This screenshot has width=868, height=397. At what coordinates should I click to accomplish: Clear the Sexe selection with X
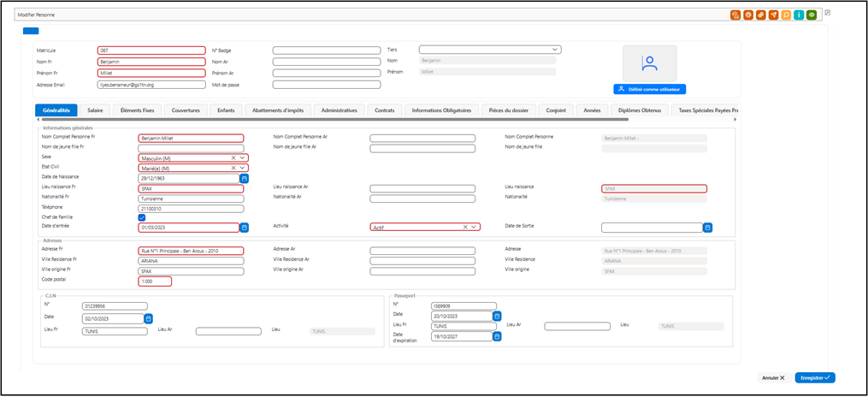tap(233, 157)
